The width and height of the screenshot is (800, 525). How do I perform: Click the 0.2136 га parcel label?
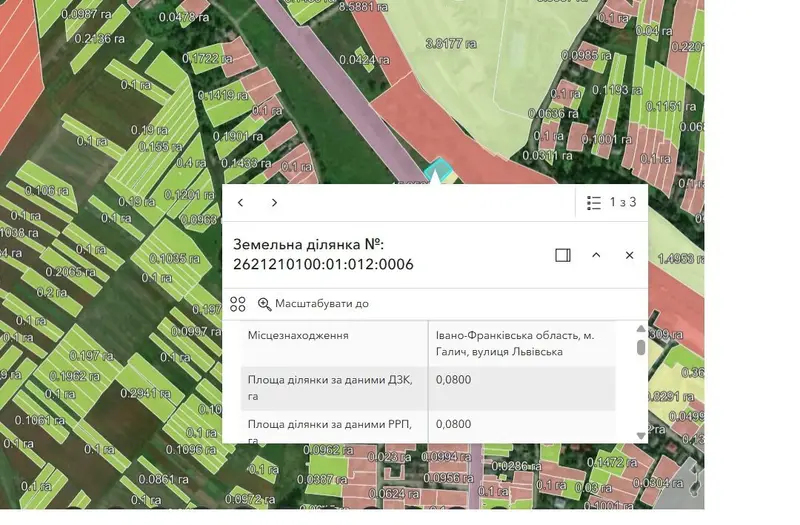(x=99, y=39)
